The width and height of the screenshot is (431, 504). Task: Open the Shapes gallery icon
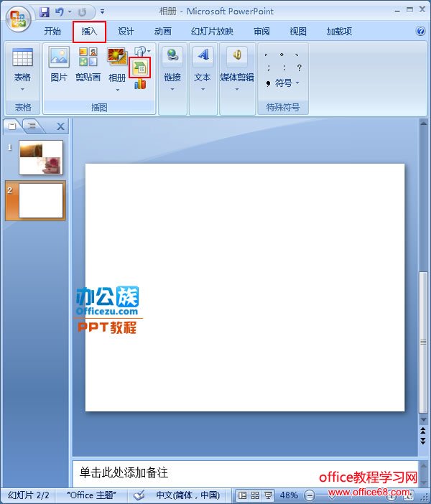pos(141,51)
